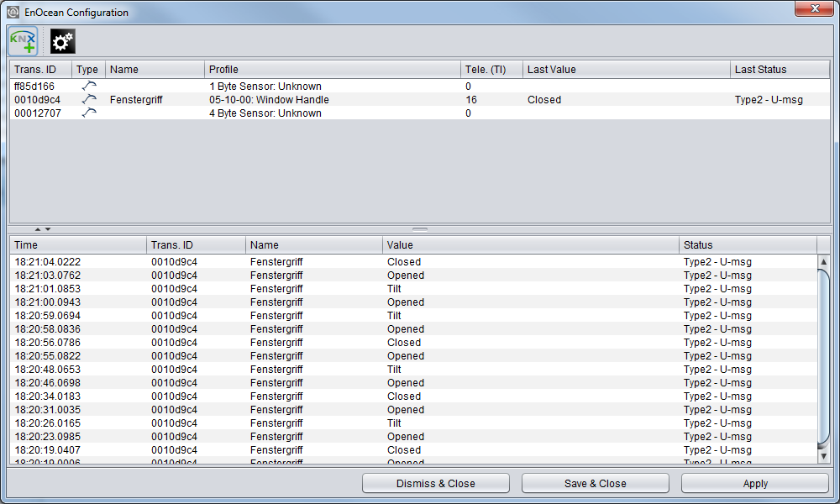Screen dimensions: 840x504
Task: Select the 05-10-00: Window Handle device row
Action: coord(420,100)
